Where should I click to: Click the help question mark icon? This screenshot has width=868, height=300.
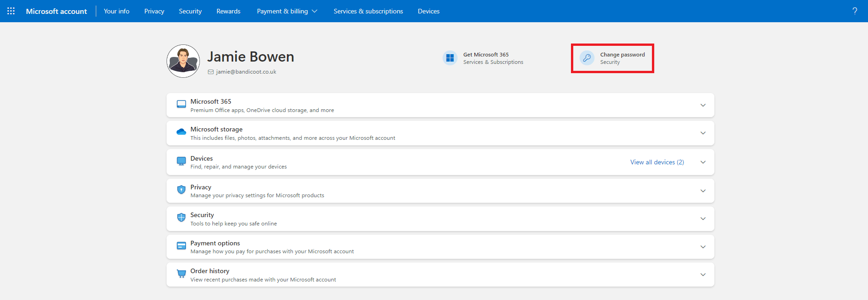(x=855, y=11)
